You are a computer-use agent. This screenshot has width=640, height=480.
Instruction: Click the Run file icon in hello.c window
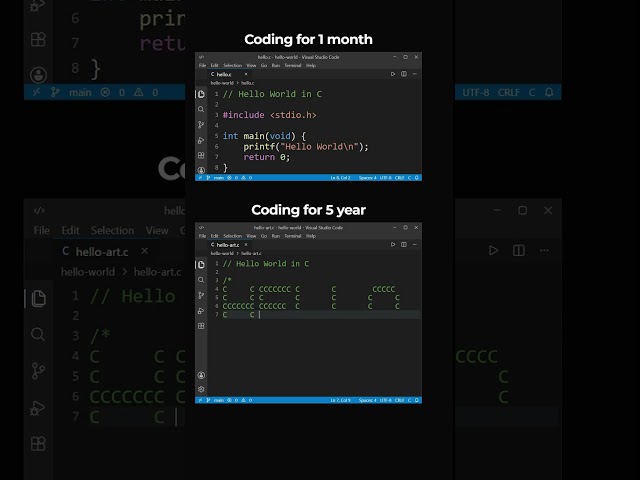(393, 74)
